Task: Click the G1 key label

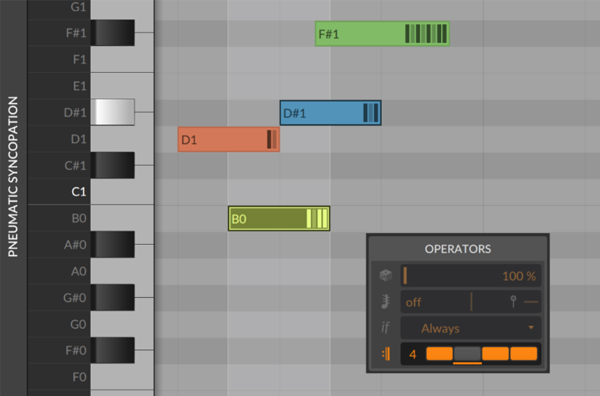Action: pyautogui.click(x=78, y=7)
